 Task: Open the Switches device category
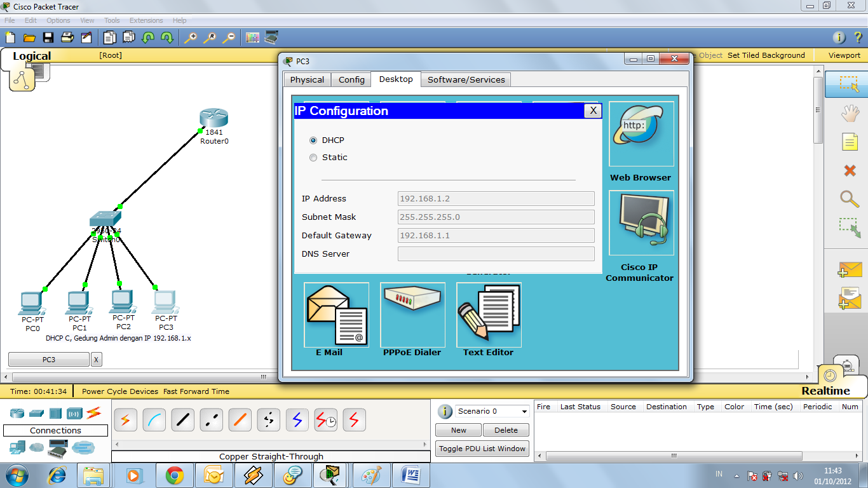36,413
